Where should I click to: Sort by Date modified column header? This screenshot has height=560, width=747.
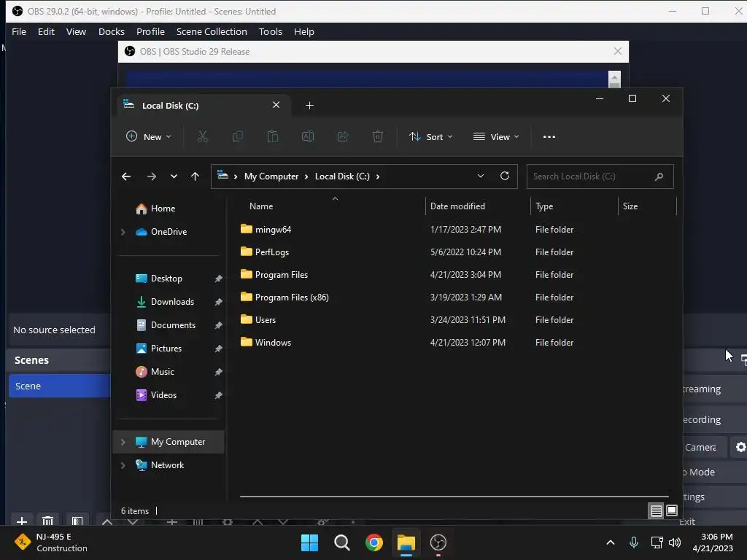pyautogui.click(x=457, y=206)
